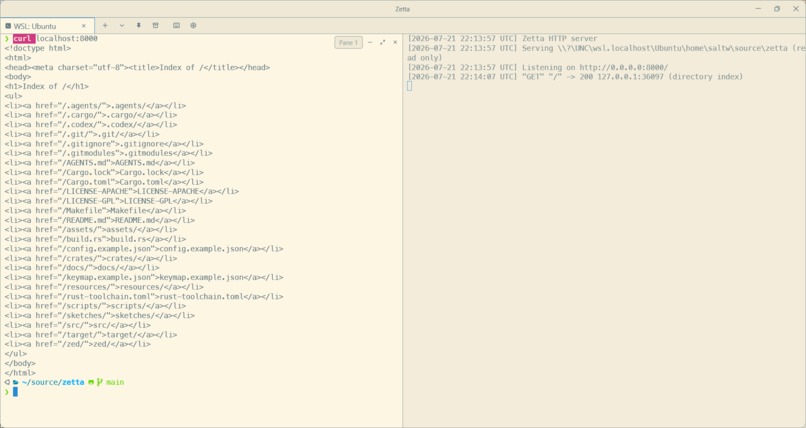Image resolution: width=806 pixels, height=428 pixels.
Task: Click the archive box icon in tab bar
Action: [x=155, y=25]
